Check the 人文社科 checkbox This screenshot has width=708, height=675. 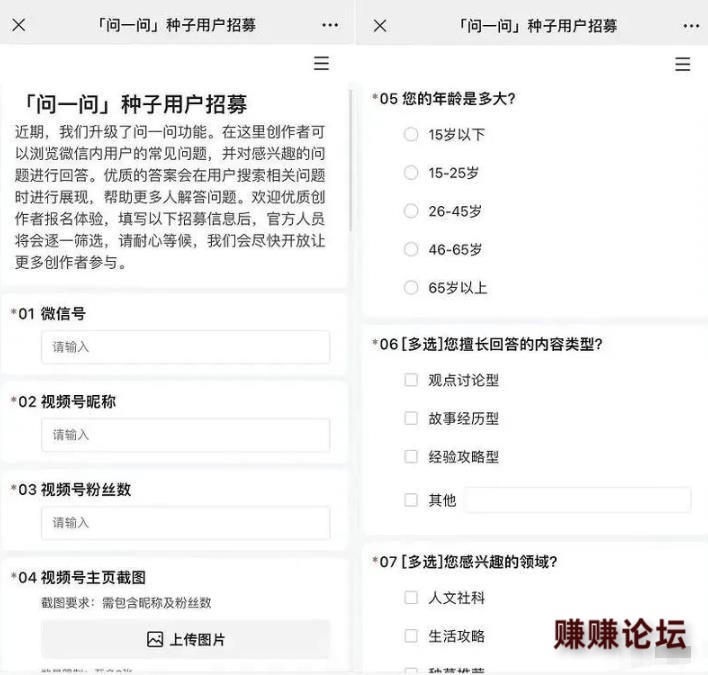(x=411, y=597)
